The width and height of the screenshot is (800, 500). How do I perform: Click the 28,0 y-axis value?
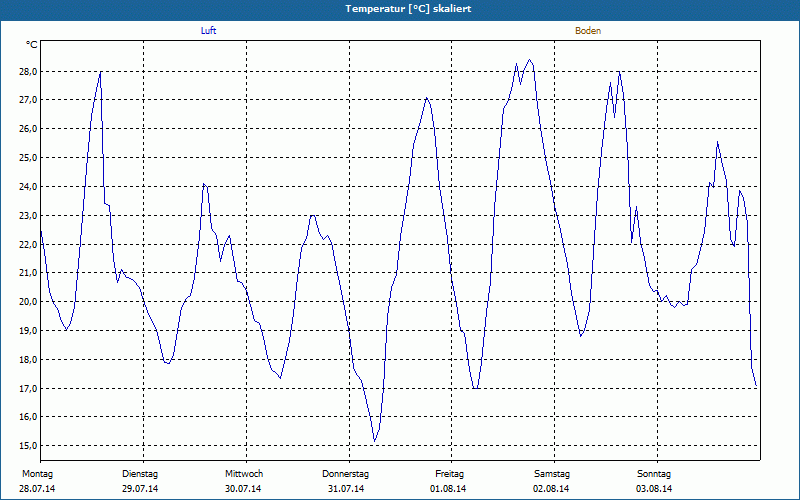(x=28, y=71)
